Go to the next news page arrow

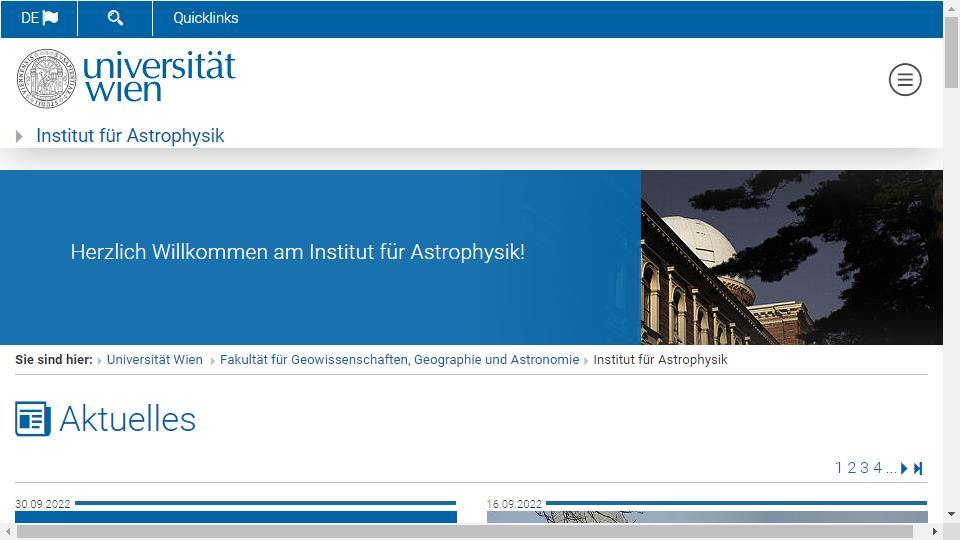click(904, 468)
